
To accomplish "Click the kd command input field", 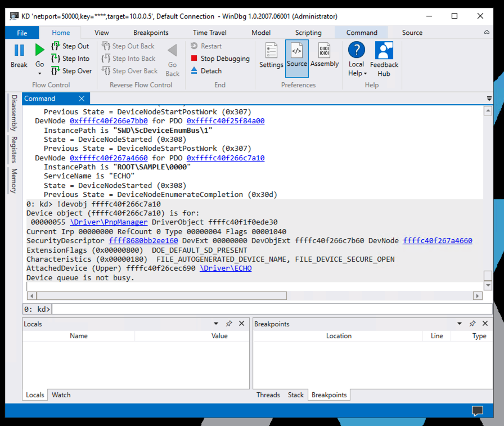I will [x=271, y=309].
